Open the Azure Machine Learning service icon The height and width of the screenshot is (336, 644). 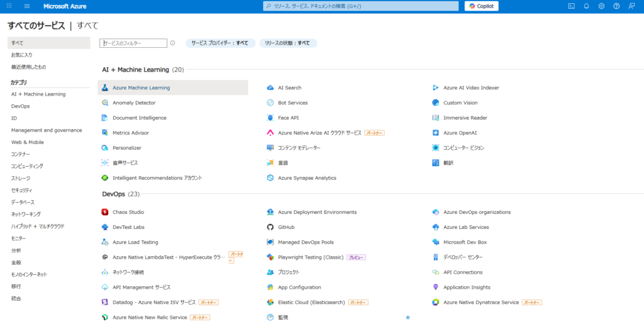(105, 87)
